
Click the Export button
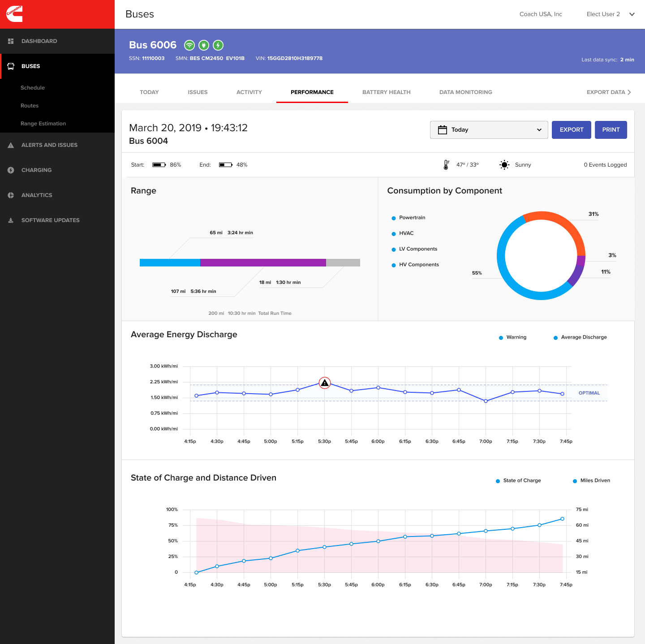click(x=572, y=130)
